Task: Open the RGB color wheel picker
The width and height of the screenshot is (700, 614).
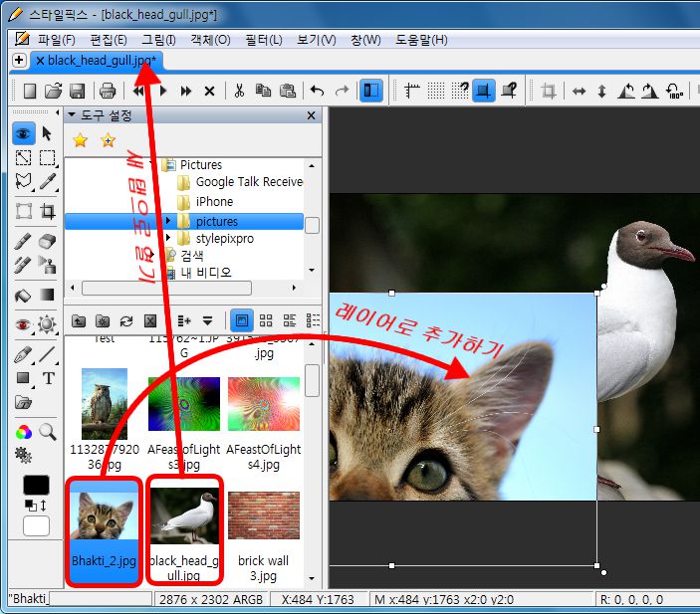Action: coord(23,432)
